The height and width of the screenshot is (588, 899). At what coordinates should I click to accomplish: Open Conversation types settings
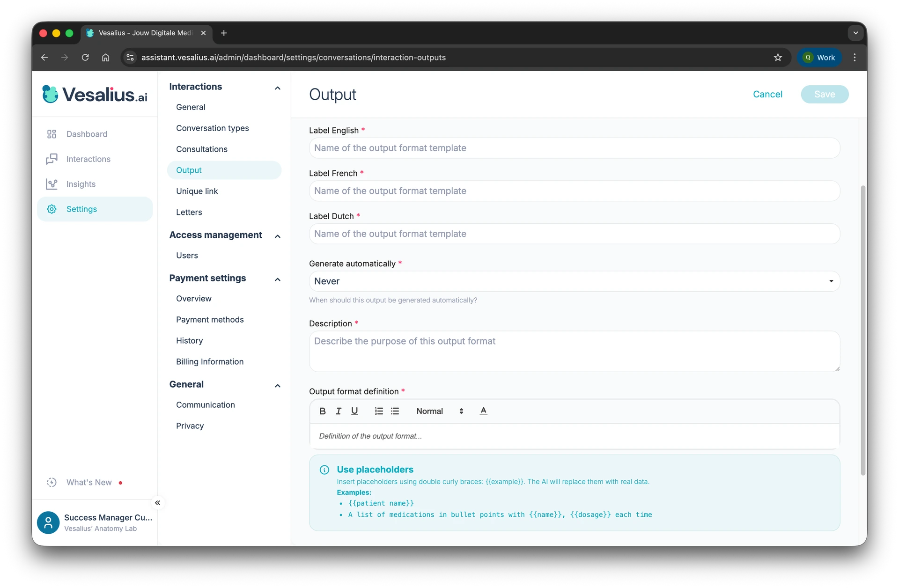coord(212,128)
